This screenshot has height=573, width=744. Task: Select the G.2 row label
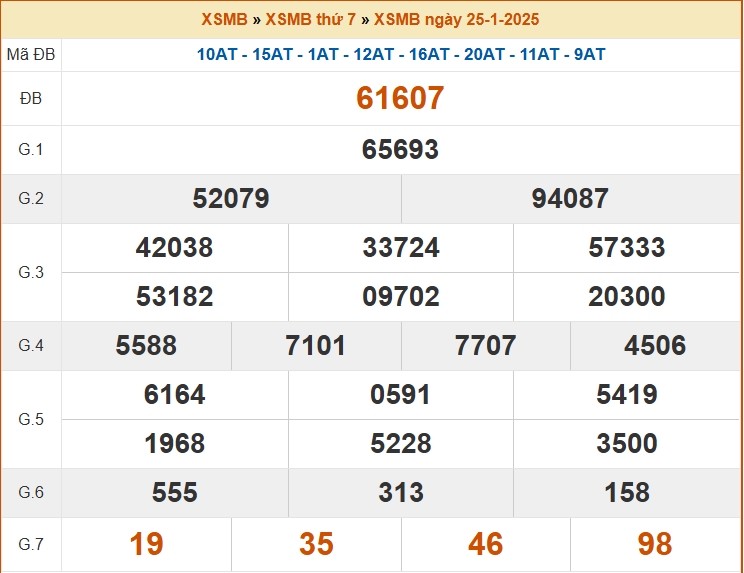(31, 198)
